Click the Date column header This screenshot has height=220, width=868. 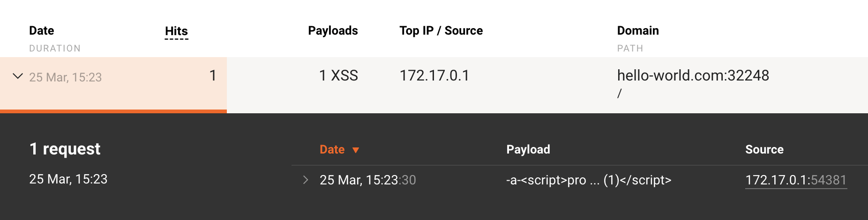pyautogui.click(x=42, y=31)
